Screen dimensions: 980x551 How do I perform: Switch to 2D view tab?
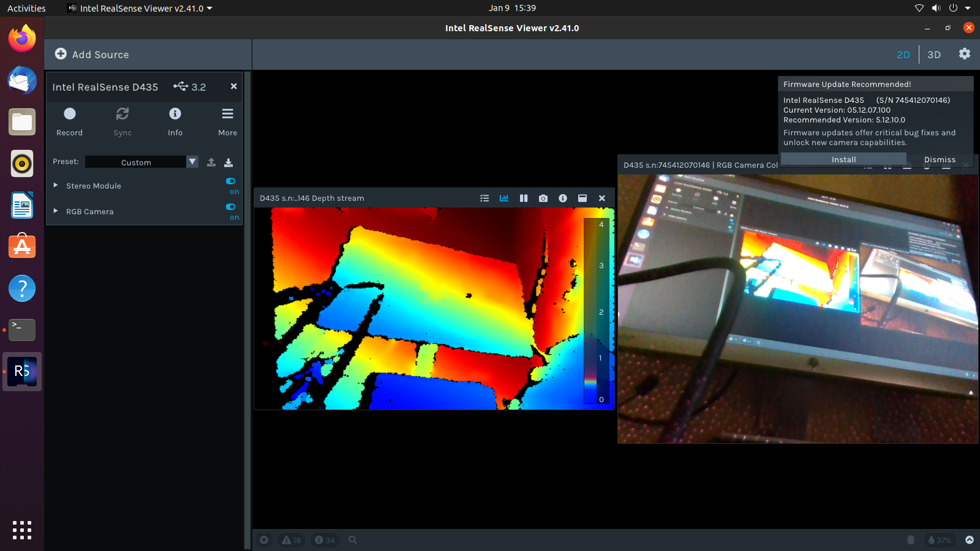[x=903, y=54]
